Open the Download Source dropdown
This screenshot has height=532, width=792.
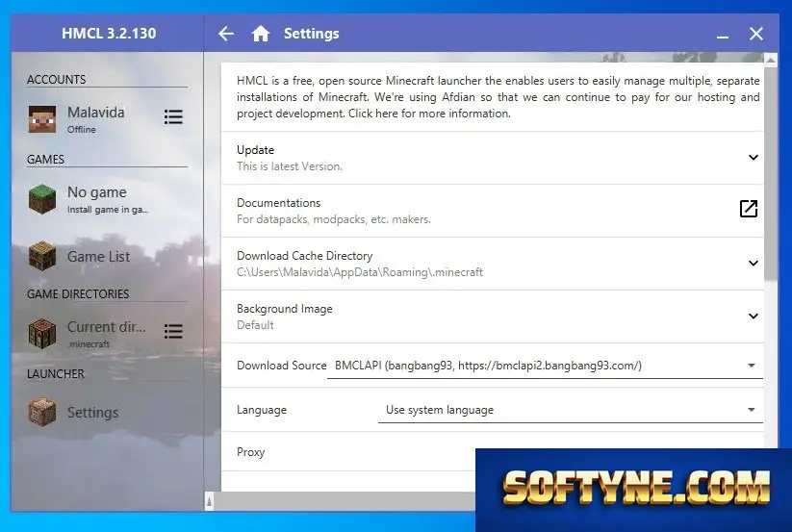pos(545,366)
